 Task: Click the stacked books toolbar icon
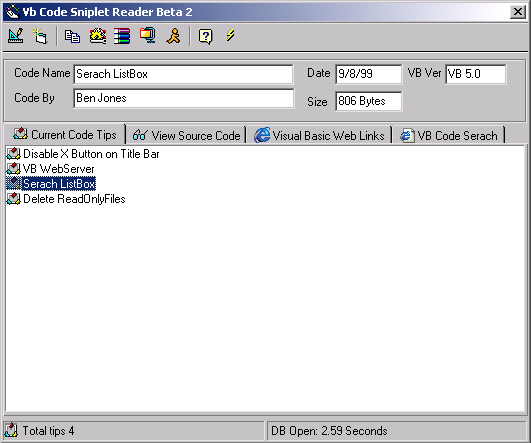click(122, 36)
